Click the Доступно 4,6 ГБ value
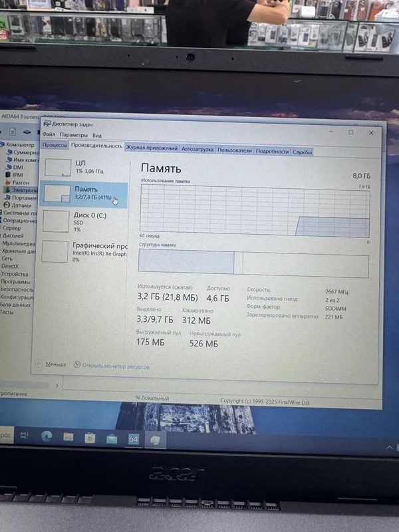Screen dimensions: 399x532 pos(218,298)
